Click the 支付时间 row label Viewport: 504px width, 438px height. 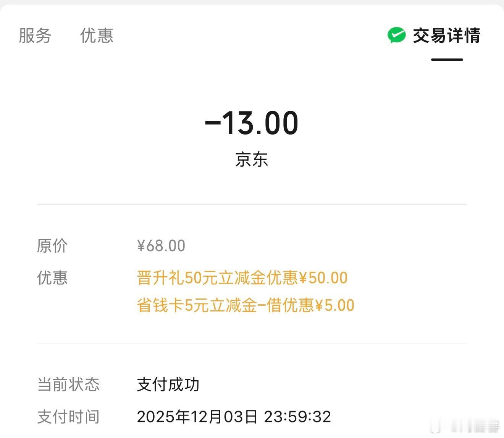[x=68, y=417]
